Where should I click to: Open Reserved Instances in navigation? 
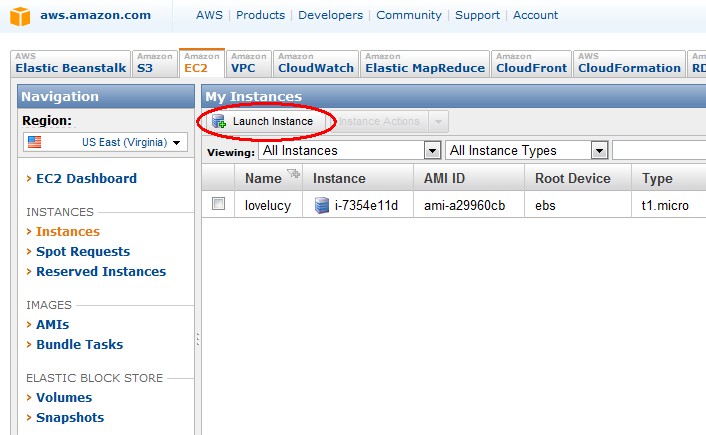101,272
